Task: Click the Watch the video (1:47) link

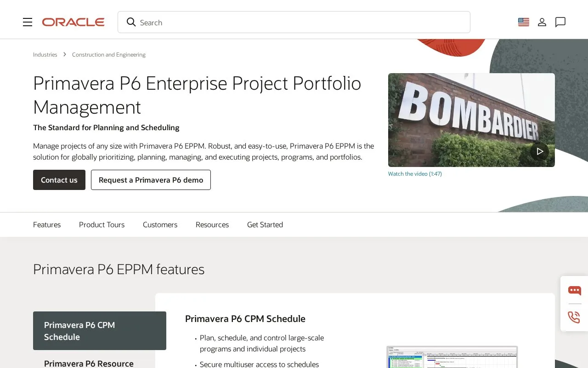Action: [x=415, y=174]
